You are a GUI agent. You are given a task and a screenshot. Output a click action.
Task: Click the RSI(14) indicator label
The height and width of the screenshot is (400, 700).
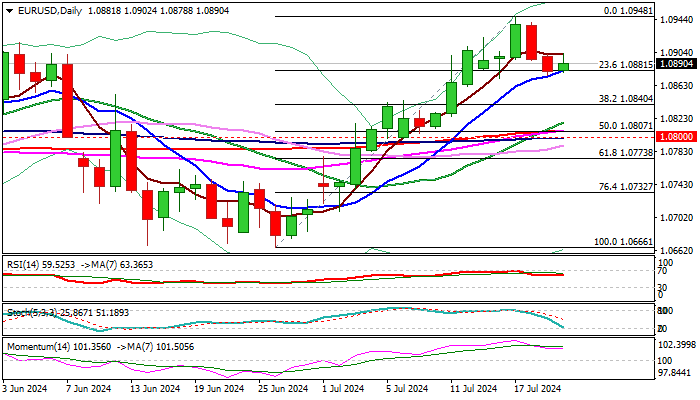(x=24, y=265)
